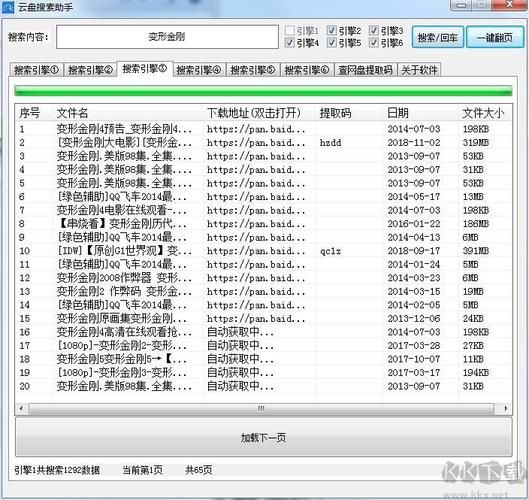Screen dimensions: 529x500
Task: Click extraction code qclz
Action: [x=331, y=251]
